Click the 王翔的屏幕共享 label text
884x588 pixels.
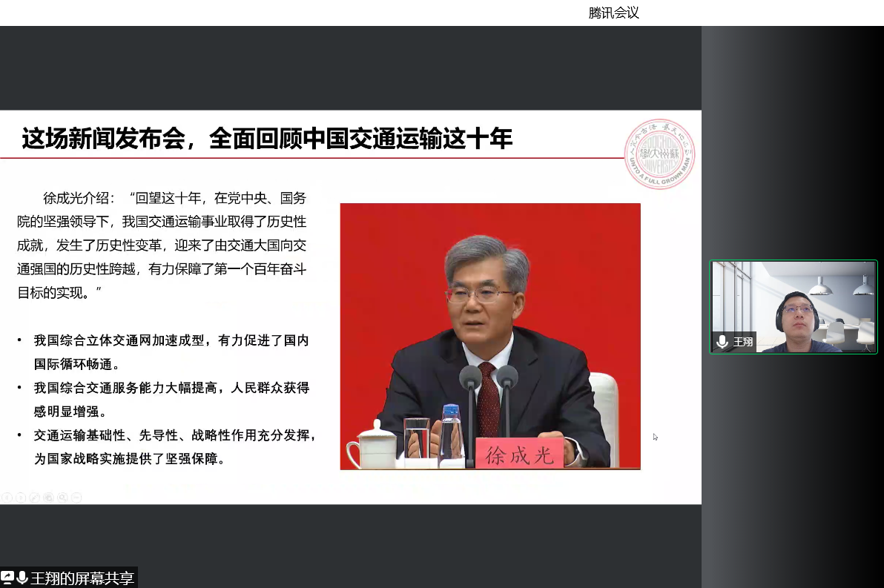[x=82, y=578]
